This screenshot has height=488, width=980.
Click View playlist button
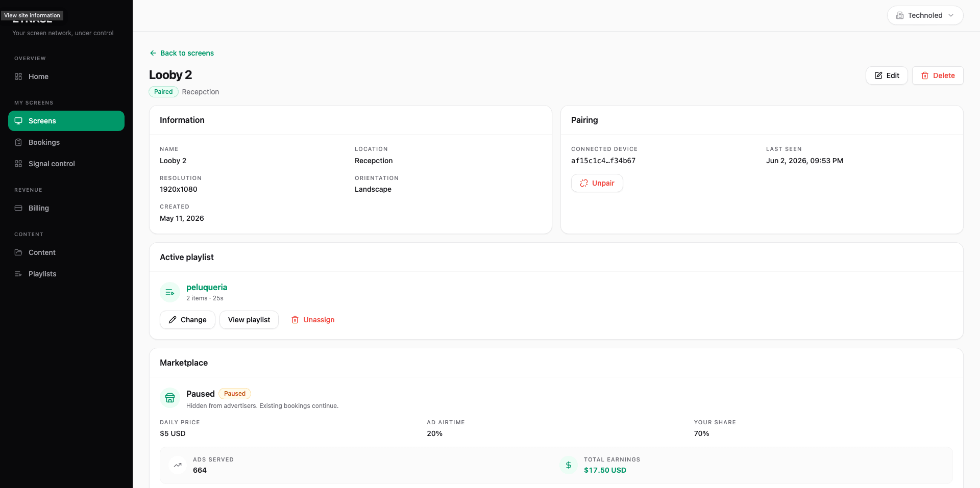(249, 320)
